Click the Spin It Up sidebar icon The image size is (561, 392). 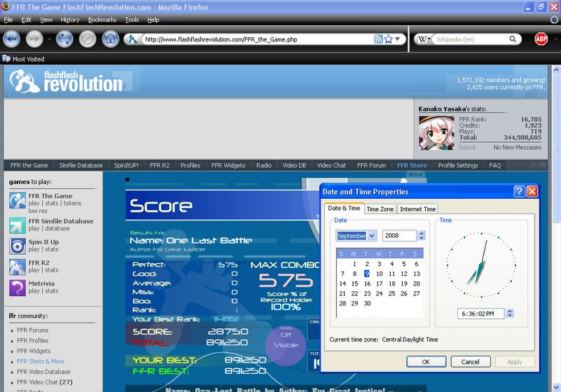[x=18, y=246]
